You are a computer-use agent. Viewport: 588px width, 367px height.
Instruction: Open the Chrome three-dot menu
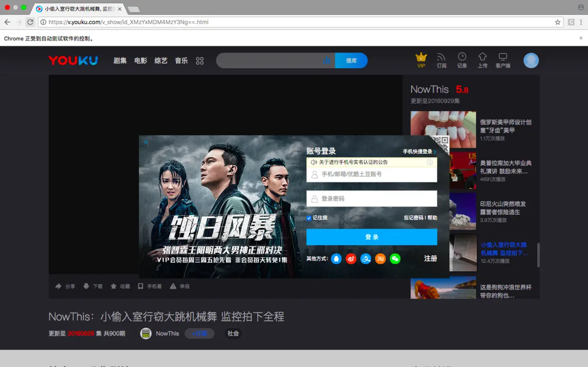coord(581,22)
